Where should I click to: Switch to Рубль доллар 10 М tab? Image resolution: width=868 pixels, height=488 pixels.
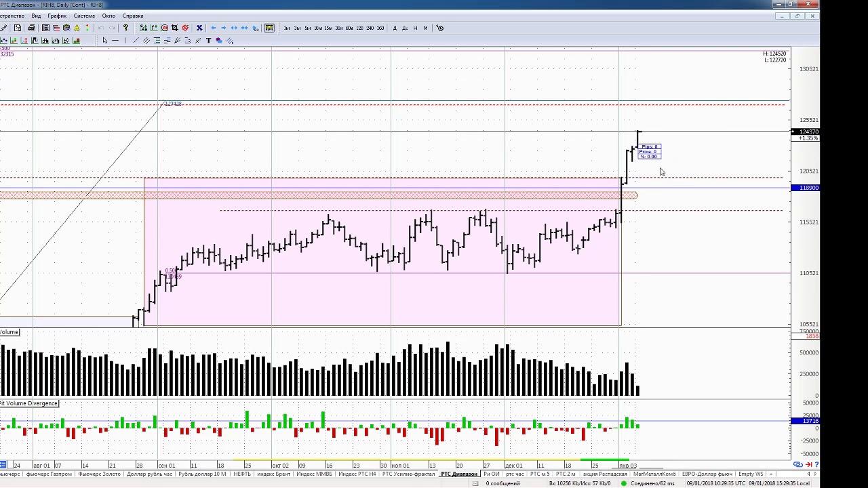click(202, 474)
